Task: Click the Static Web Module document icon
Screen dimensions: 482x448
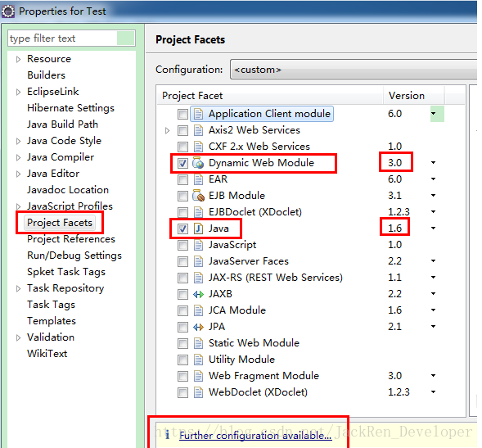Action: [198, 343]
